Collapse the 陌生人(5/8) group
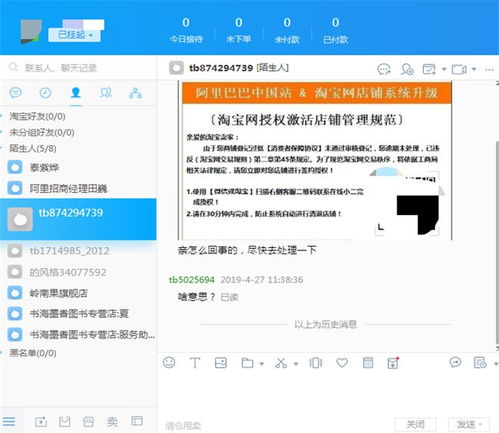 pos(32,148)
